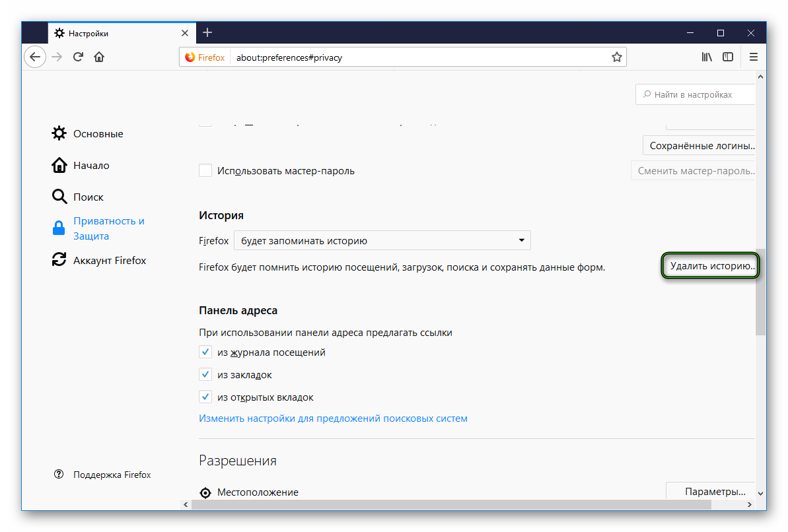Click the vertical scrollbar thumb
788x532 pixels.
click(760, 292)
